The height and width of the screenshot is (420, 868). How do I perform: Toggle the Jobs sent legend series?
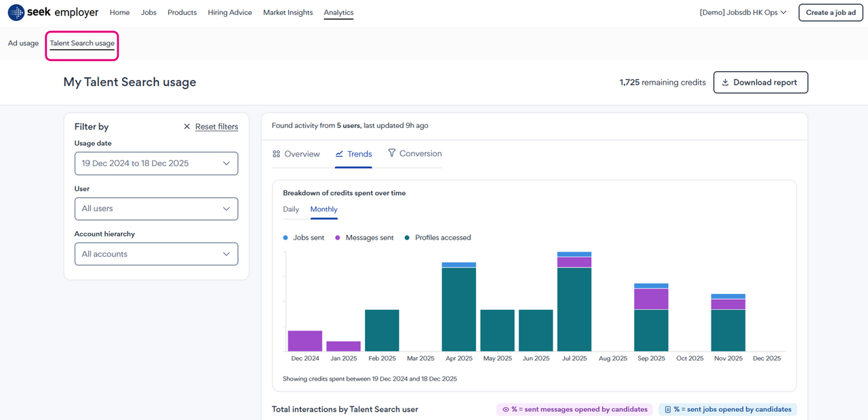303,238
